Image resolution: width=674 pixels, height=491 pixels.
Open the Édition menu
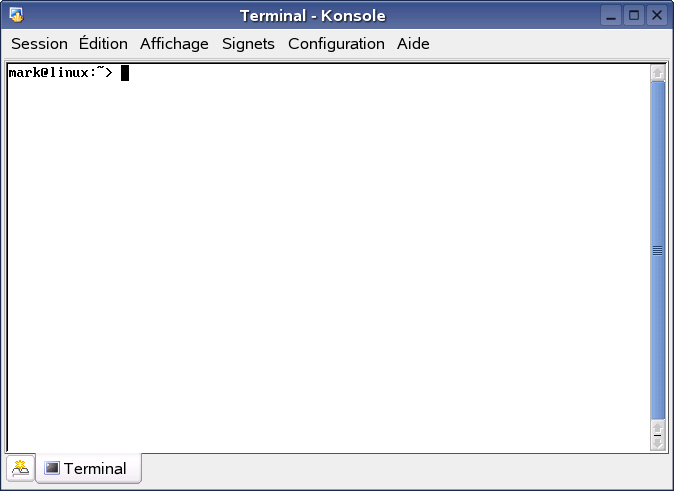(103, 44)
